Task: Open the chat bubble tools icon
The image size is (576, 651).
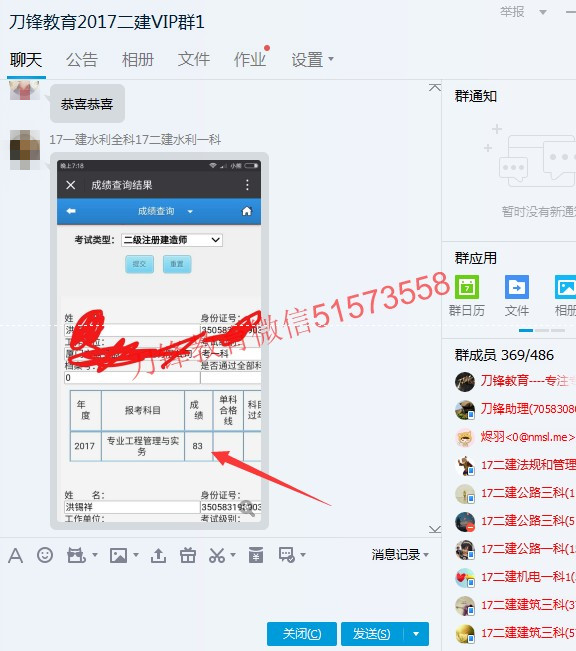Action: pos(287,555)
